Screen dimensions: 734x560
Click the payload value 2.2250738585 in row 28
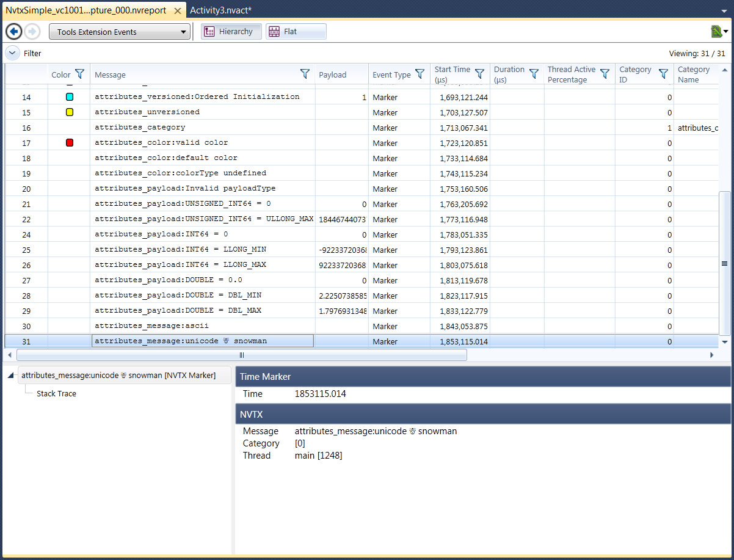pos(342,296)
